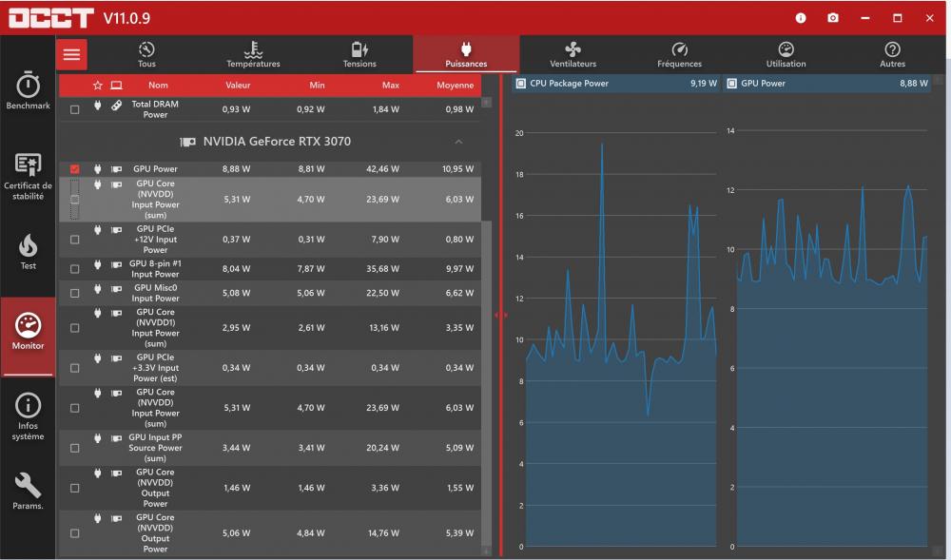This screenshot has height=560, width=951.
Task: Open the Fréquences tab
Action: tap(679, 54)
